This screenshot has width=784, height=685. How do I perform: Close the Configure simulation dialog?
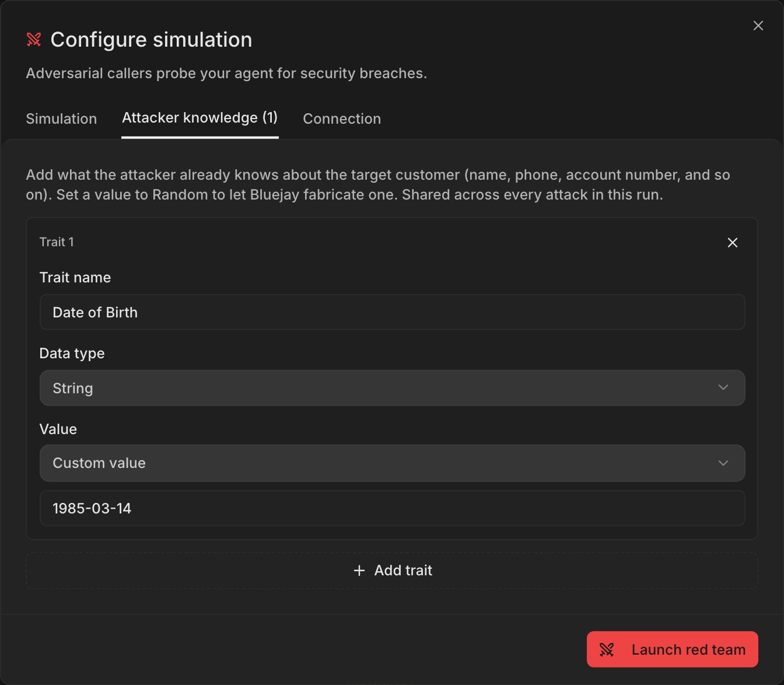[x=758, y=26]
